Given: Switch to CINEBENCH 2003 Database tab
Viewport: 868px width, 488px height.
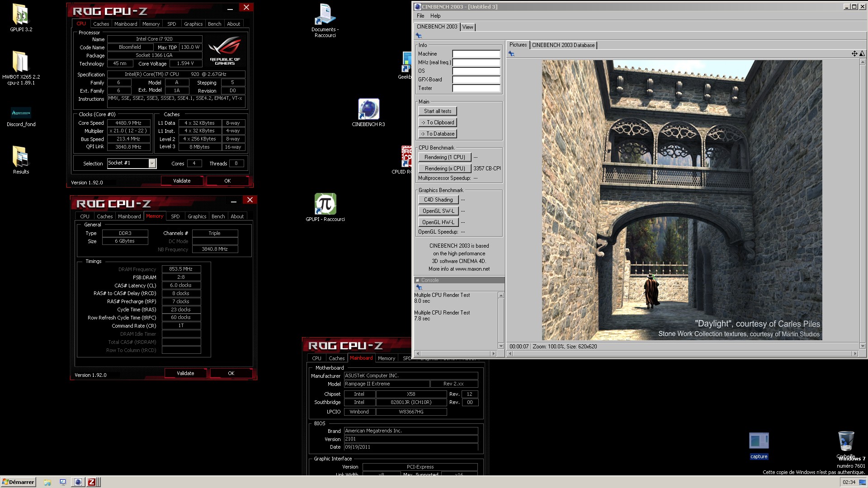Looking at the screenshot, I should [x=563, y=45].
